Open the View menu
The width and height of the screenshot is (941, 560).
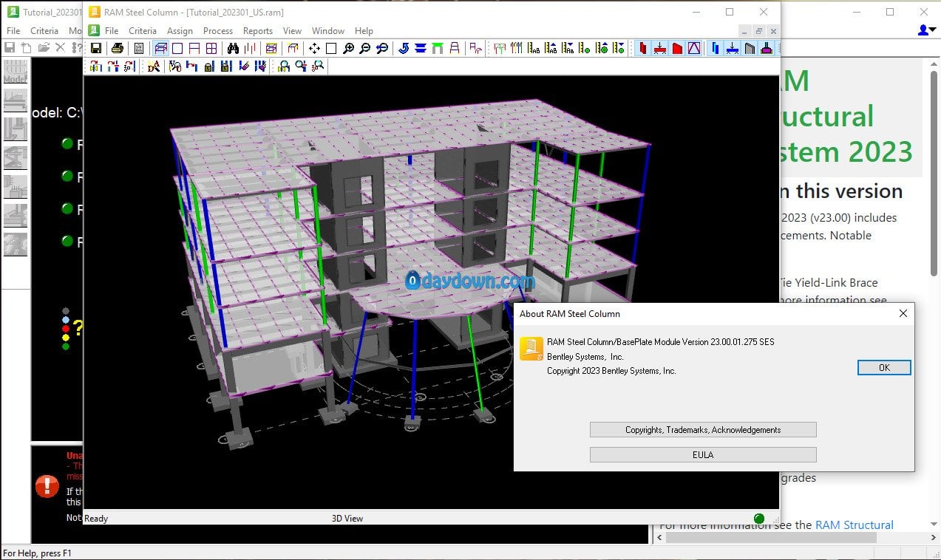tap(293, 31)
